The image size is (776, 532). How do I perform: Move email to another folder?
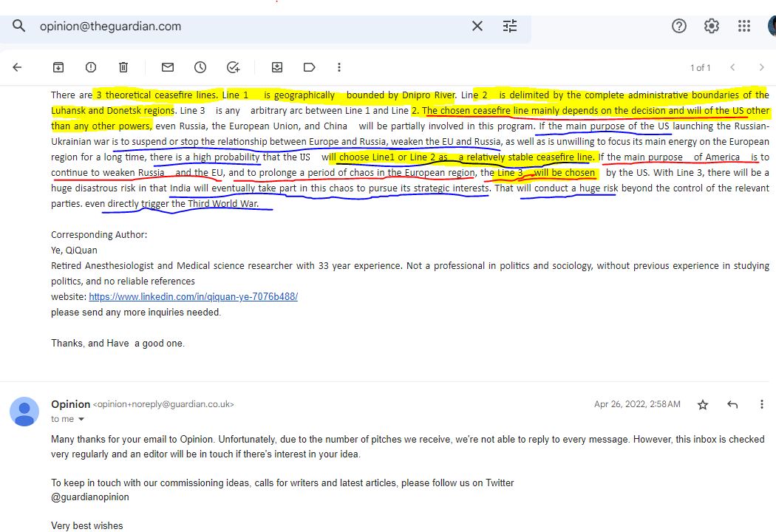277,67
